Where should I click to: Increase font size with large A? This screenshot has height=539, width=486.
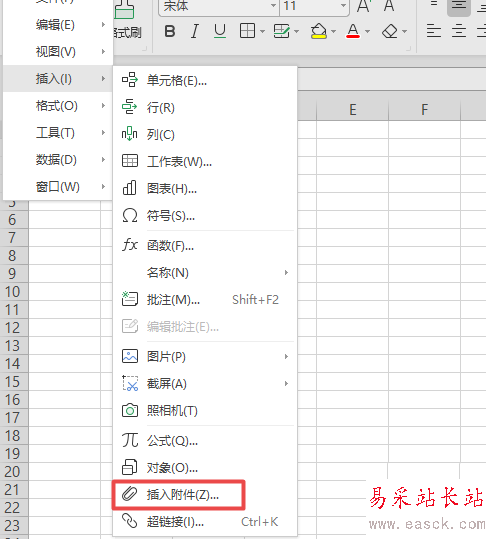363,6
